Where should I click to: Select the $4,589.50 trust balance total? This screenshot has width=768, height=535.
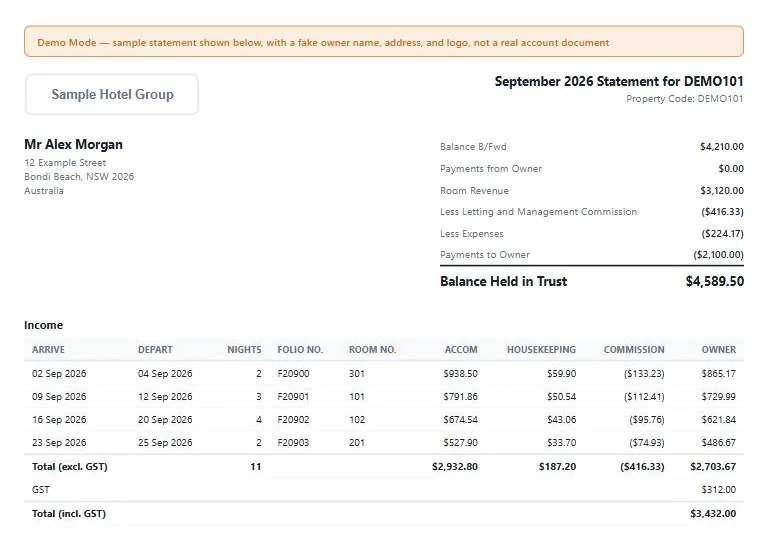715,281
